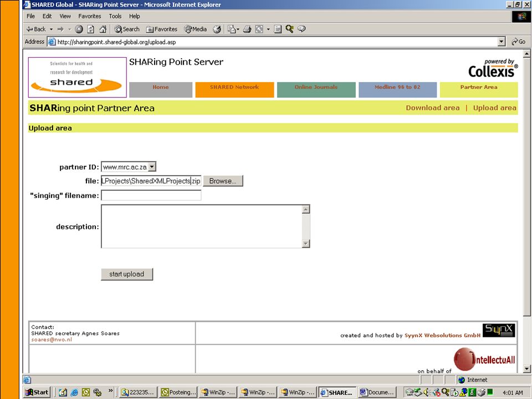The width and height of the screenshot is (532, 399).
Task: Click the Collexis logo
Action: tap(493, 68)
